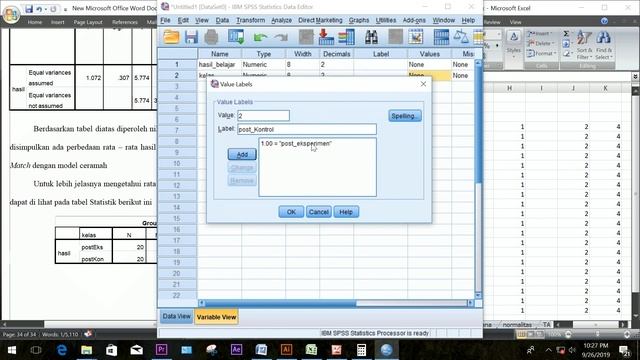Click Go to variable icon with red arrow
Screen dimensions: 640x360
(326, 37)
